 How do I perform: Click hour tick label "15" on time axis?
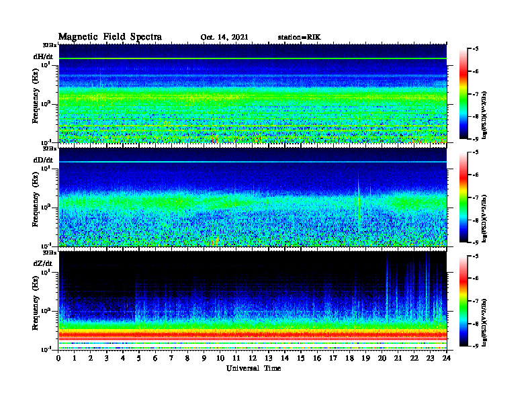[301, 358]
